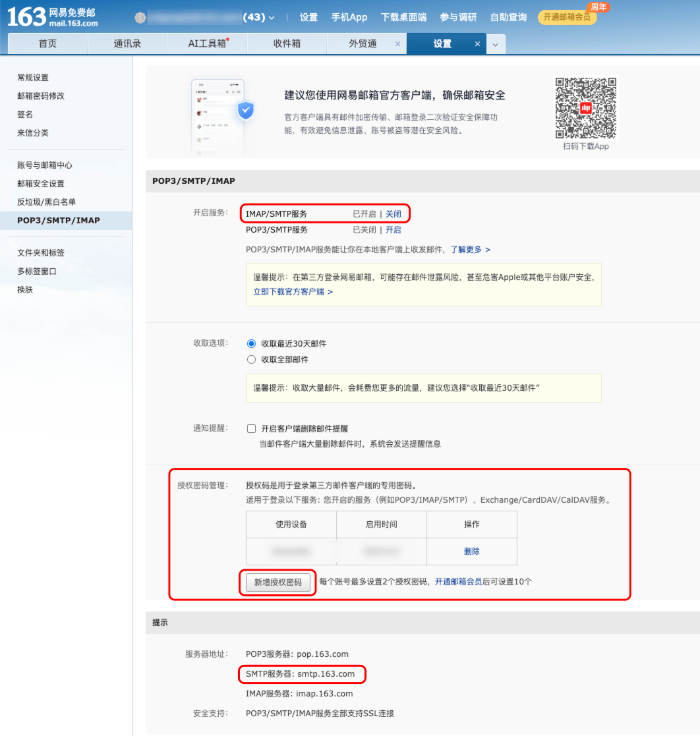Open the 了解更多 > link
The image size is (700, 736).
(x=471, y=250)
